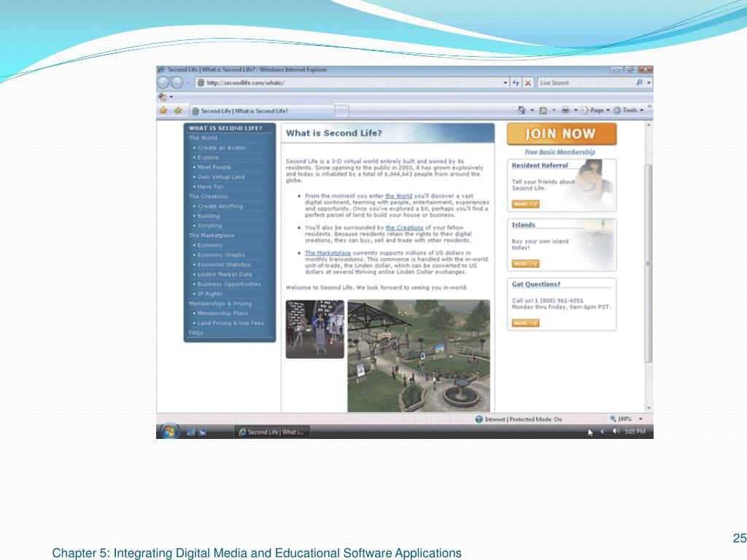This screenshot has height=560, width=747.
Task: Open the Scripting sidebar link
Action: pos(209,226)
